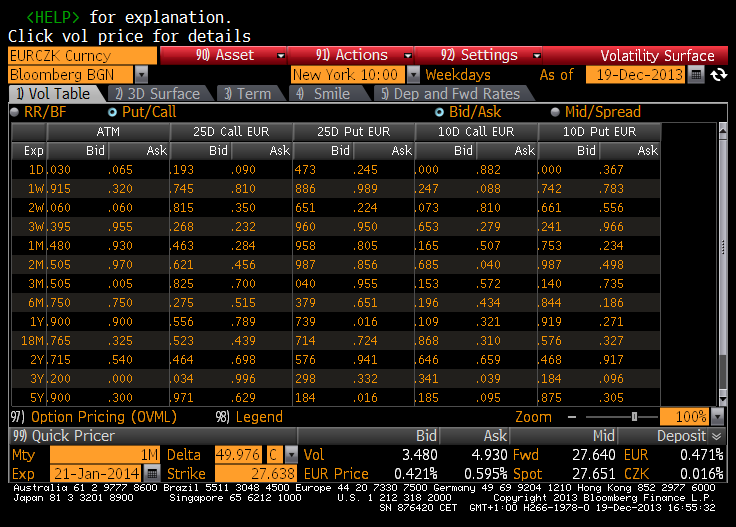The height and width of the screenshot is (527, 736).
Task: Click the refresh arrows icon
Action: click(x=719, y=75)
